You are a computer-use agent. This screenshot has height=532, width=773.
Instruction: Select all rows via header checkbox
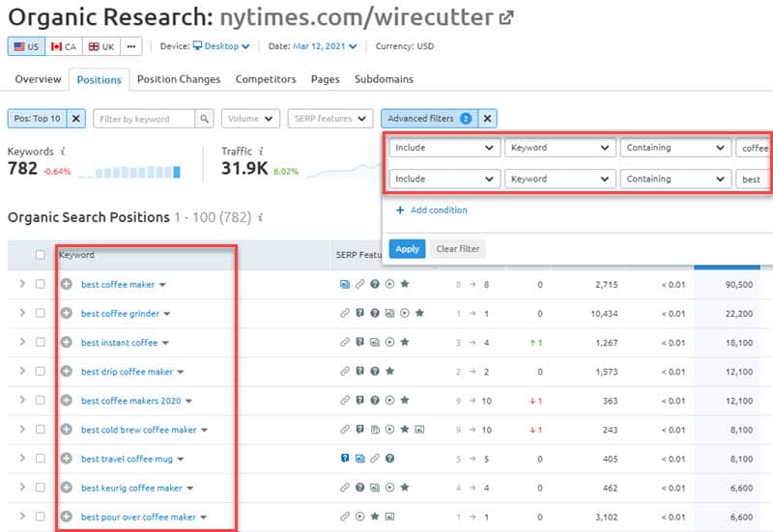[40, 256]
